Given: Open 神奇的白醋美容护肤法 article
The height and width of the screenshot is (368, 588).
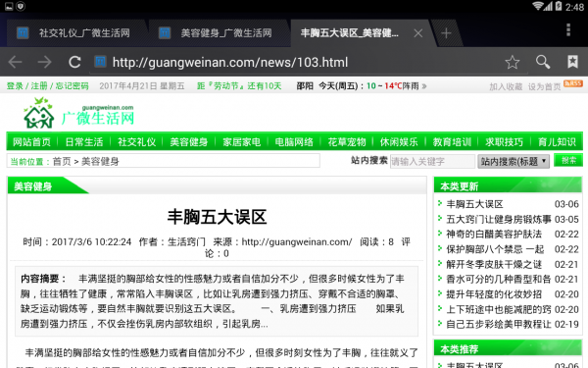Looking at the screenshot, I should click(x=494, y=234).
